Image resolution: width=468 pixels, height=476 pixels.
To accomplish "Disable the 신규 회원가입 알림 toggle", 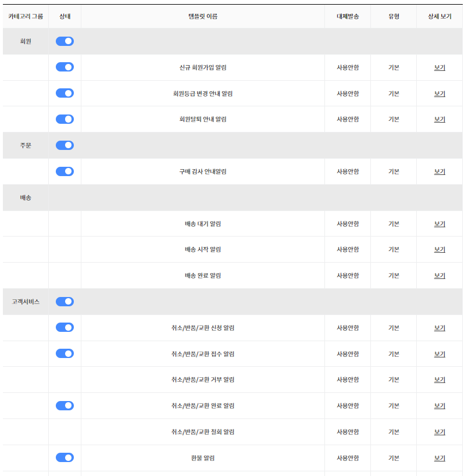I will click(x=65, y=67).
